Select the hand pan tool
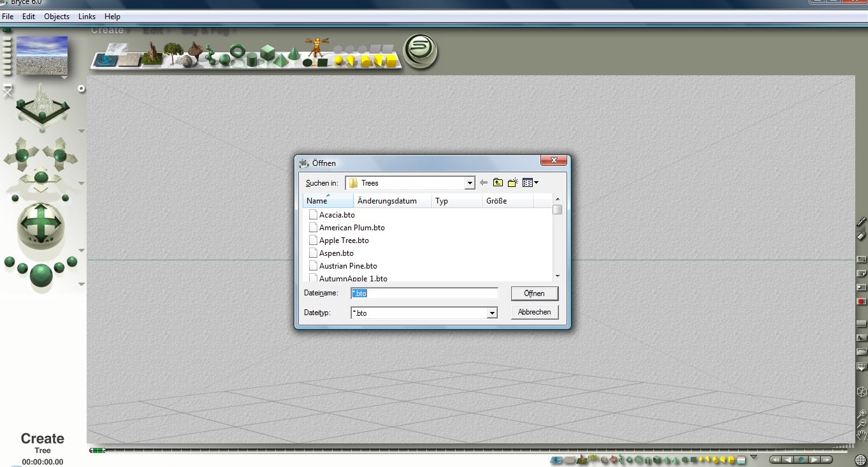 (862, 435)
